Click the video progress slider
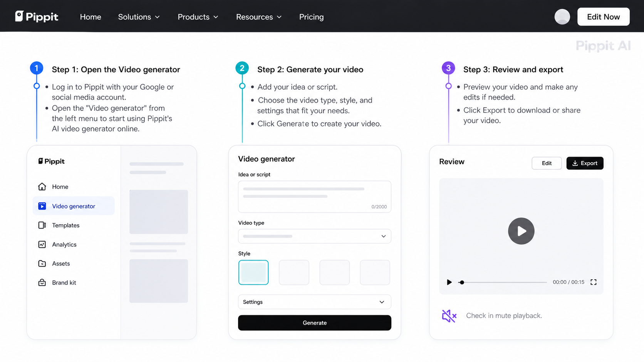 (503, 282)
